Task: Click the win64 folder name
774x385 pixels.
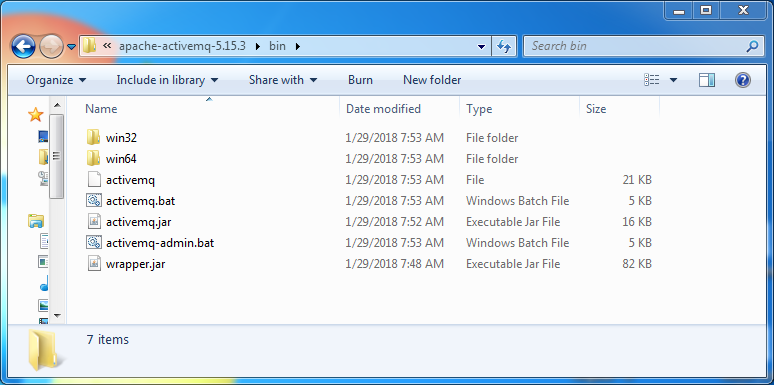Action: 121,159
